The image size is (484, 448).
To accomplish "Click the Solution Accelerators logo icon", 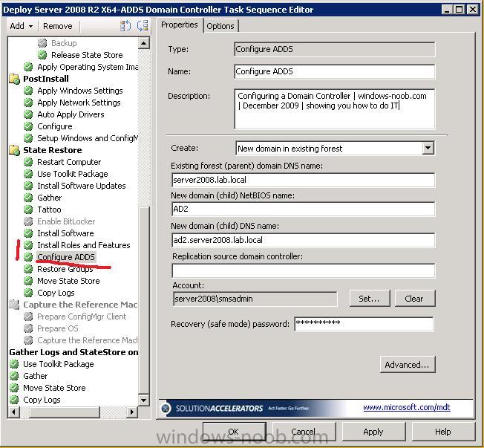I will tap(166, 408).
